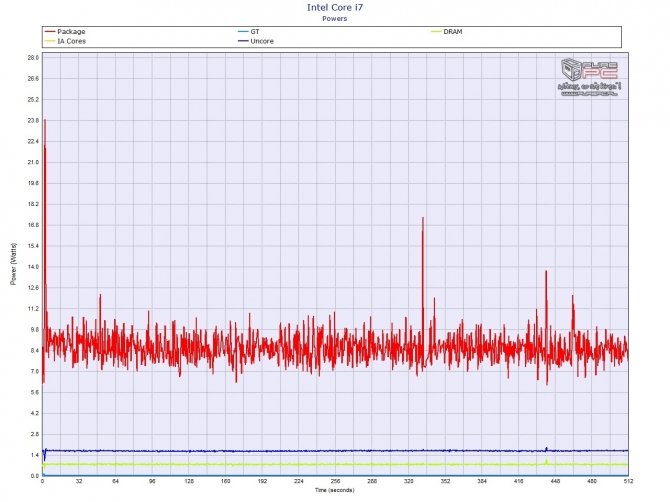Click the GT legend entry

(249, 32)
